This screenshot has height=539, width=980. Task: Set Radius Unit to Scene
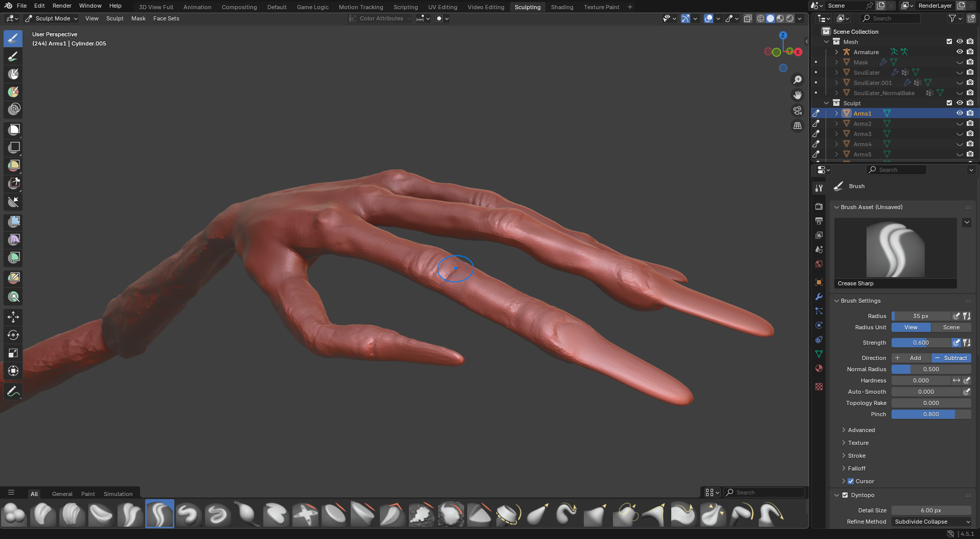coord(951,327)
